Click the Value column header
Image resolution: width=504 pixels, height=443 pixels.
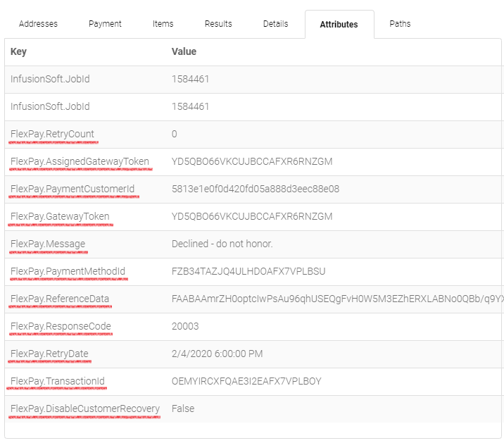pyautogui.click(x=184, y=51)
